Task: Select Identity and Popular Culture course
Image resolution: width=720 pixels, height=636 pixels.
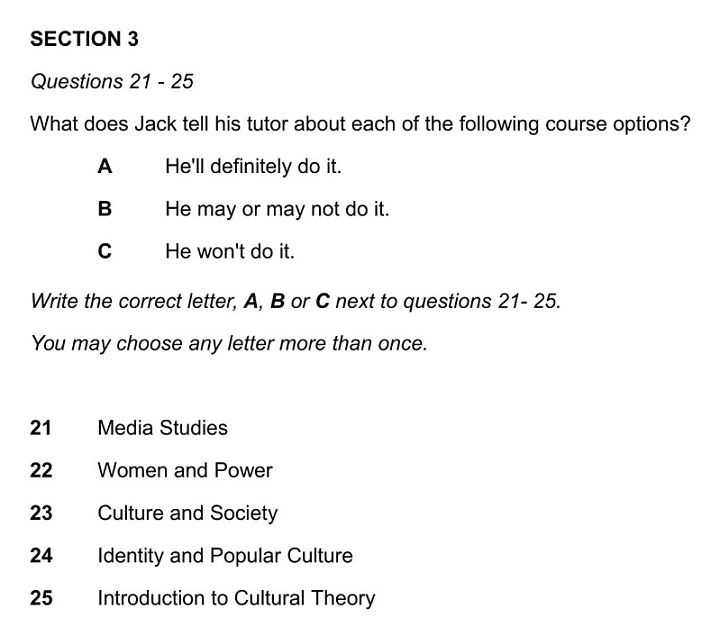Action: click(x=225, y=556)
